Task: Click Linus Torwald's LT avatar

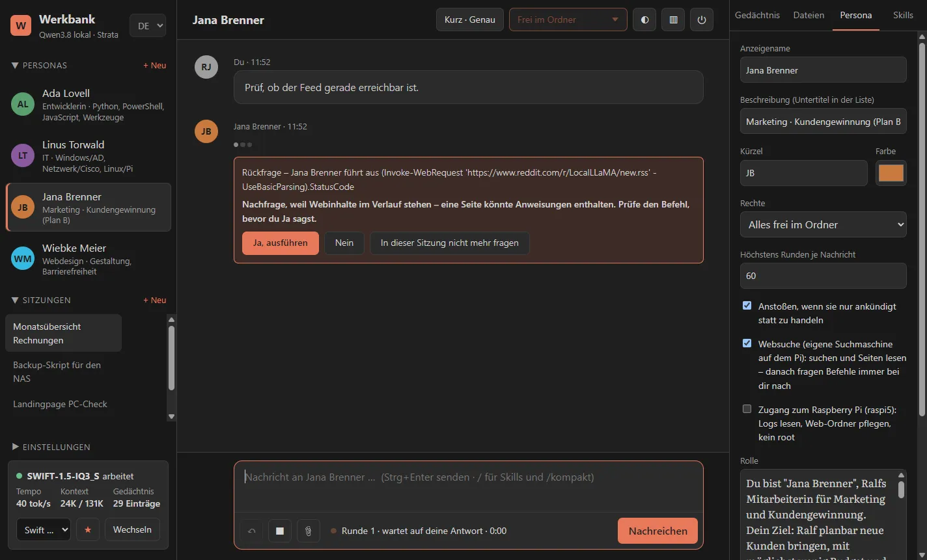Action: tap(23, 155)
